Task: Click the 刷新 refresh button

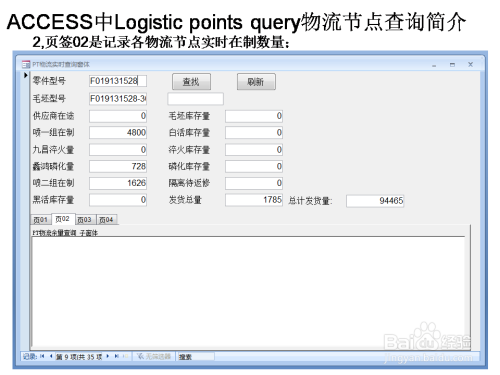Action: pos(256,82)
